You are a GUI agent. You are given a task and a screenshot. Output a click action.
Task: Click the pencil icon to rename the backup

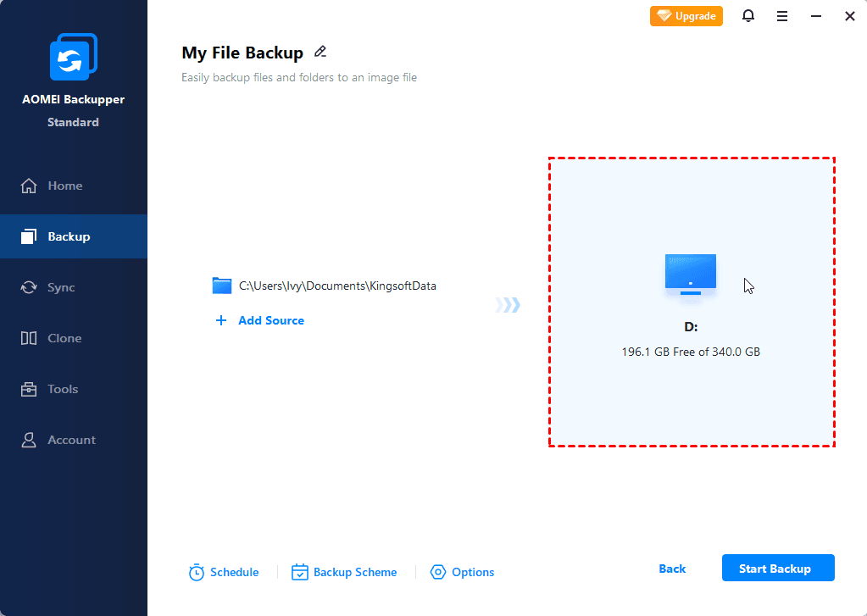coord(320,52)
